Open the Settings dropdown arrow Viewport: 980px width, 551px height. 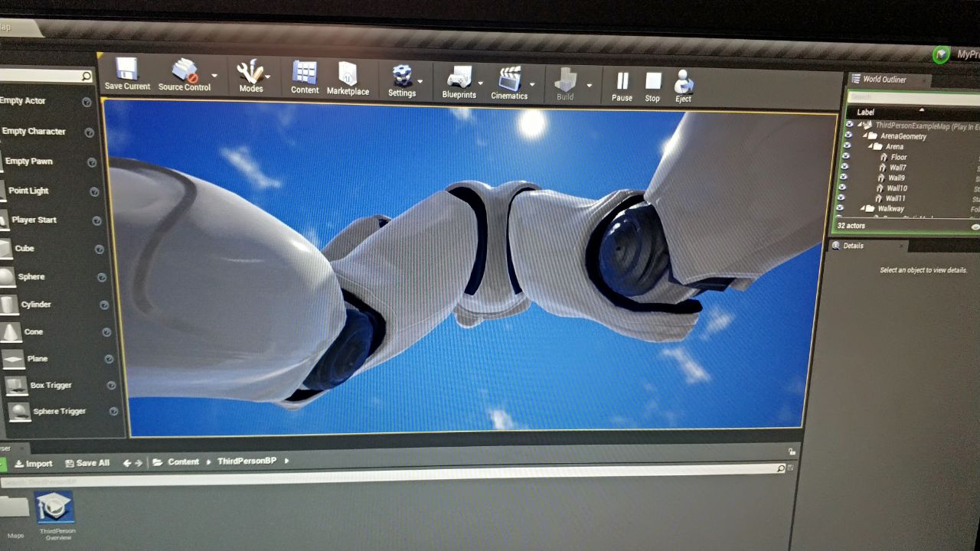(420, 80)
